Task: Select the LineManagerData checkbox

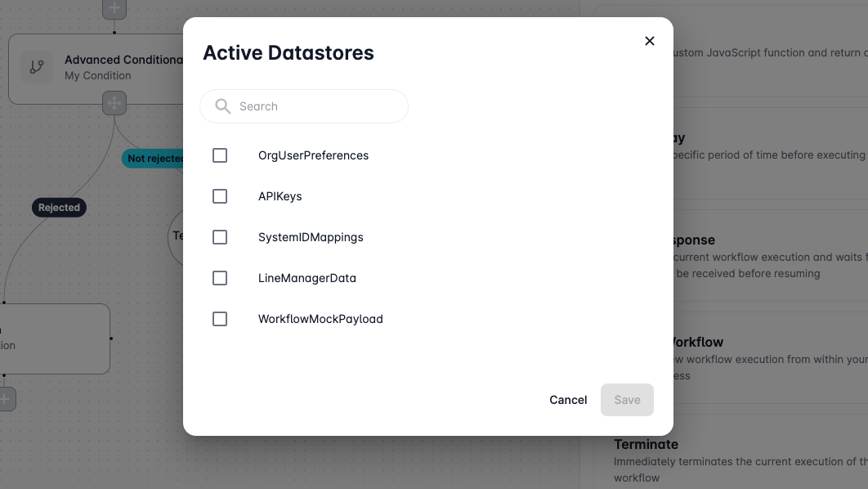Action: pos(220,278)
